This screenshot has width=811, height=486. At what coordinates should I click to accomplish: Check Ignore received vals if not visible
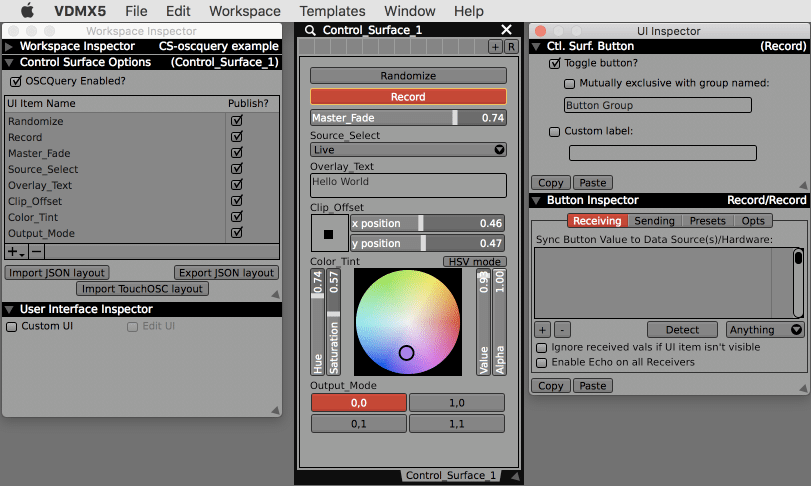point(542,348)
